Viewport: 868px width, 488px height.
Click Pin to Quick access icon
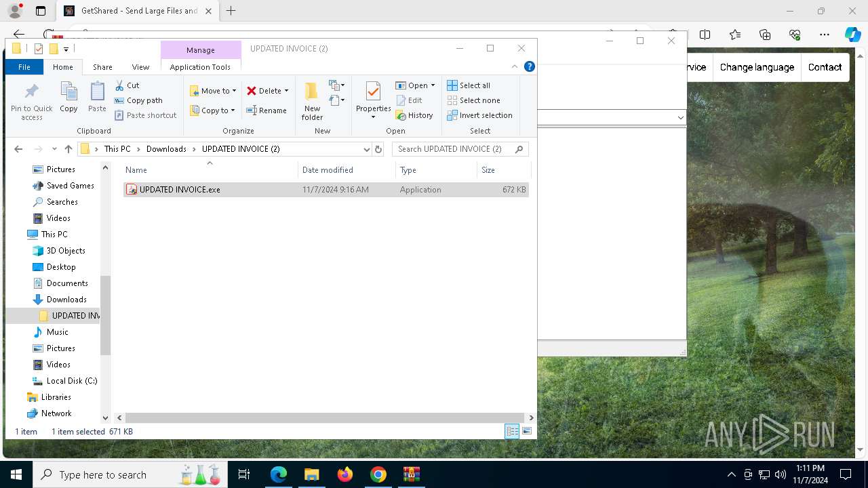pos(31,102)
